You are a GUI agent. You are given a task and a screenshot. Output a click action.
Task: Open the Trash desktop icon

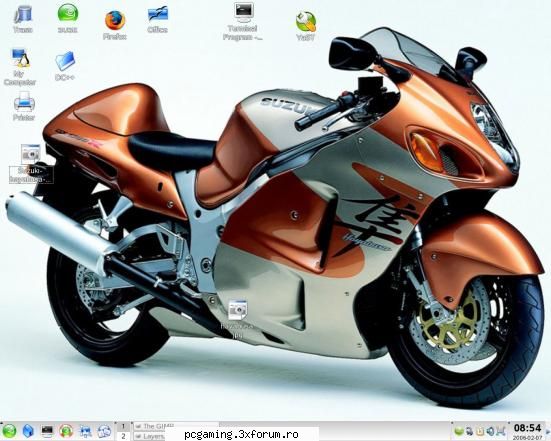click(23, 19)
